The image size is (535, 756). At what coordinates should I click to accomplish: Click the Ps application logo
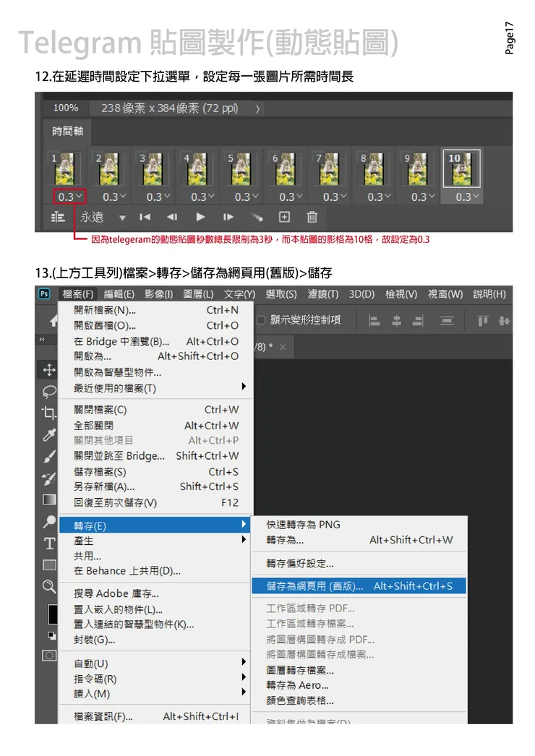coord(44,293)
